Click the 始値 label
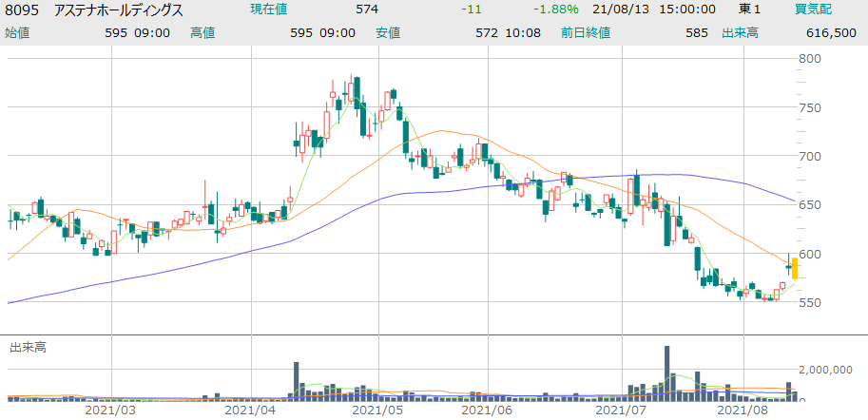The image size is (868, 420). pyautogui.click(x=17, y=32)
